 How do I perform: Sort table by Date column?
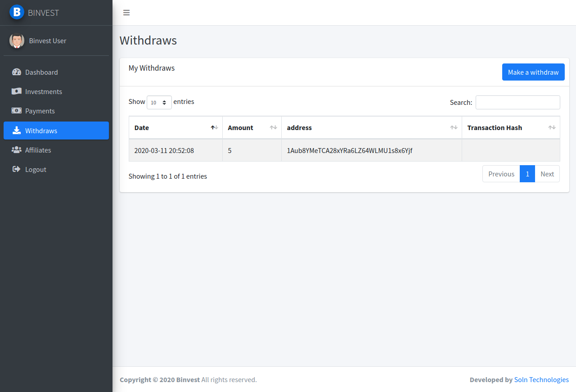coord(175,128)
